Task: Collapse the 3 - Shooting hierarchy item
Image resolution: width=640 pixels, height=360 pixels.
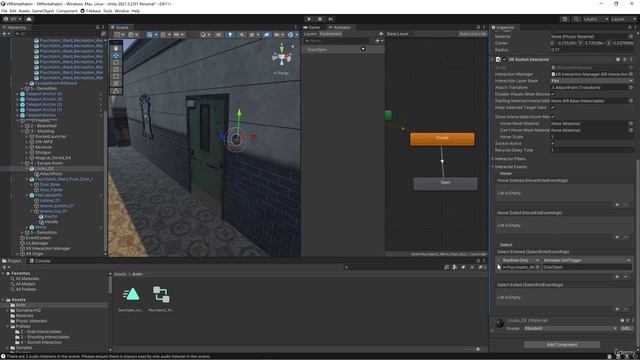Action: pos(23,131)
